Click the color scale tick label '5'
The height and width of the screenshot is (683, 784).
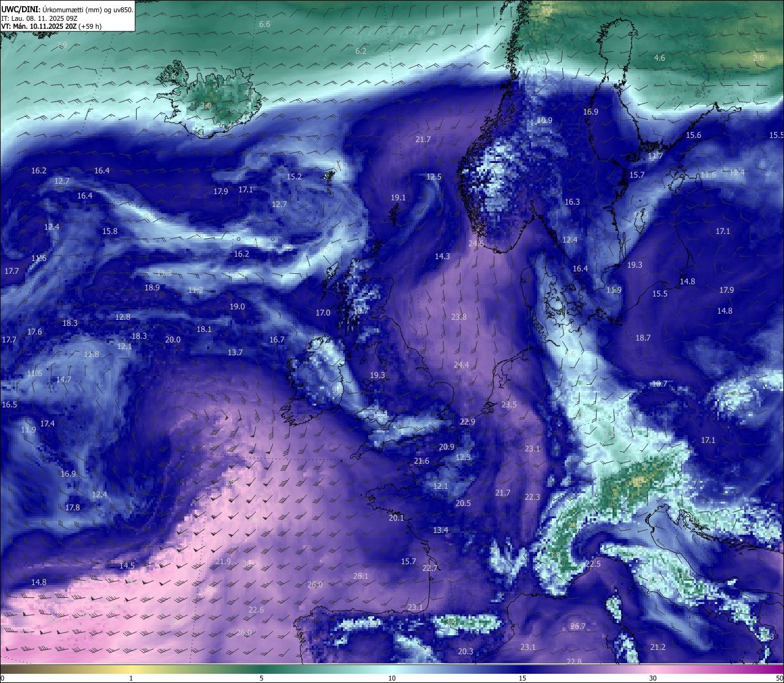[262, 678]
